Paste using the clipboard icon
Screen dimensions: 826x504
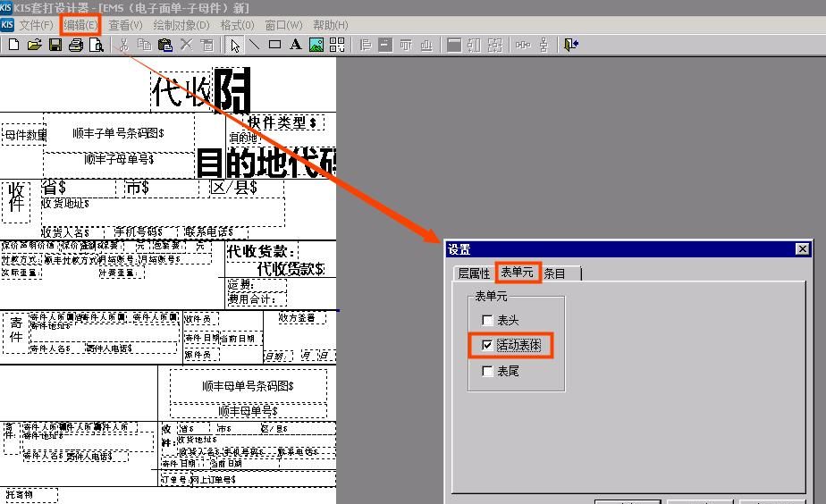[x=165, y=45]
